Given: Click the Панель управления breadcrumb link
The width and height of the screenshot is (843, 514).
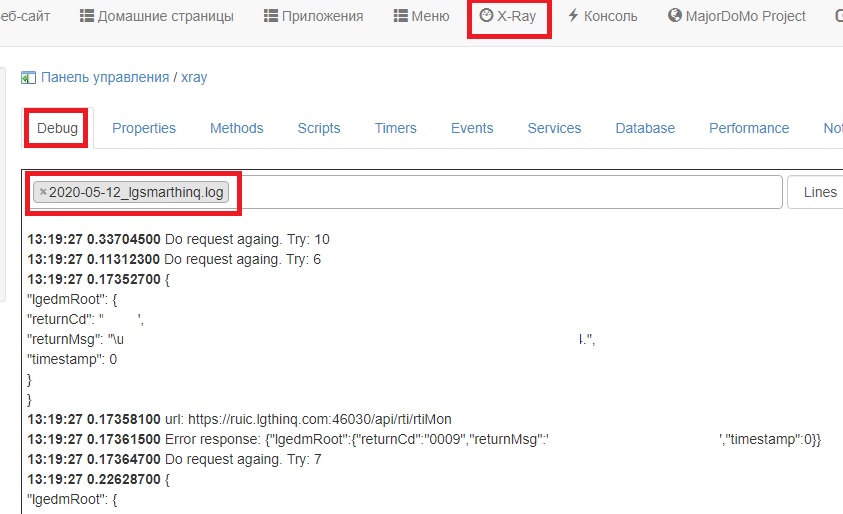Looking at the screenshot, I should (x=105, y=77).
